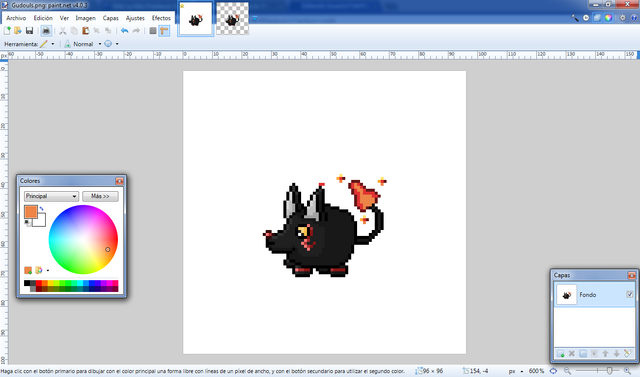The image size is (640, 377).
Task: Click the blend mode flask icon
Action: coord(67,44)
